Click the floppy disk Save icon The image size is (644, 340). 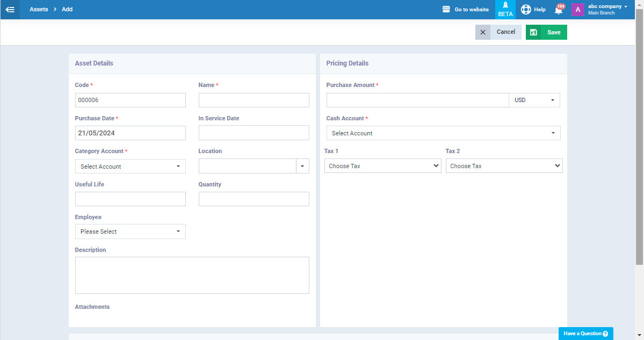pos(533,32)
